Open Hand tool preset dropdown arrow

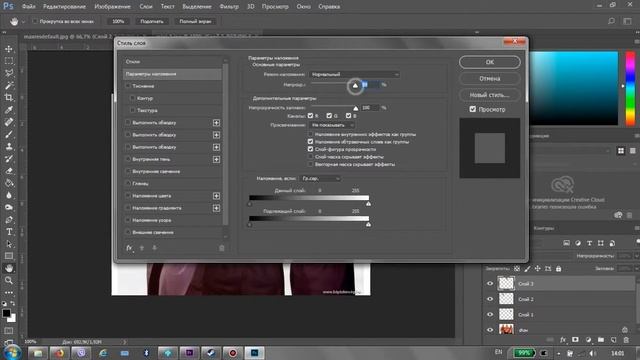23,21
